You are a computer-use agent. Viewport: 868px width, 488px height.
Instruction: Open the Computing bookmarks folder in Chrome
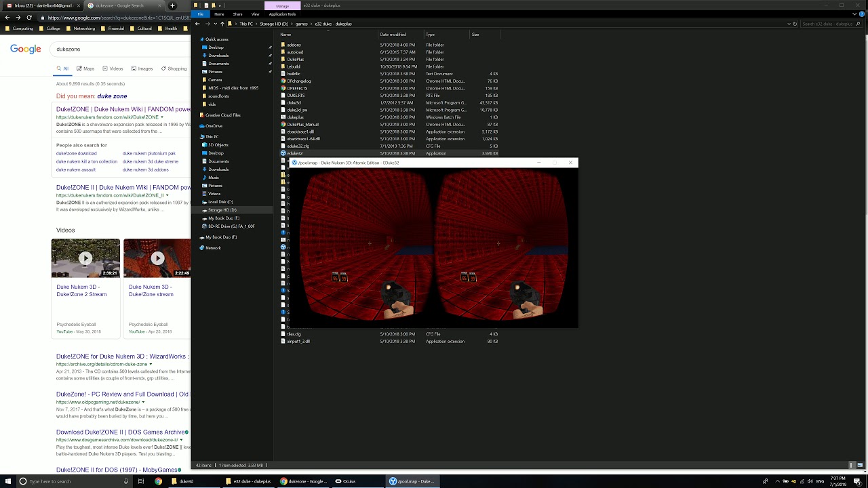[x=19, y=28]
